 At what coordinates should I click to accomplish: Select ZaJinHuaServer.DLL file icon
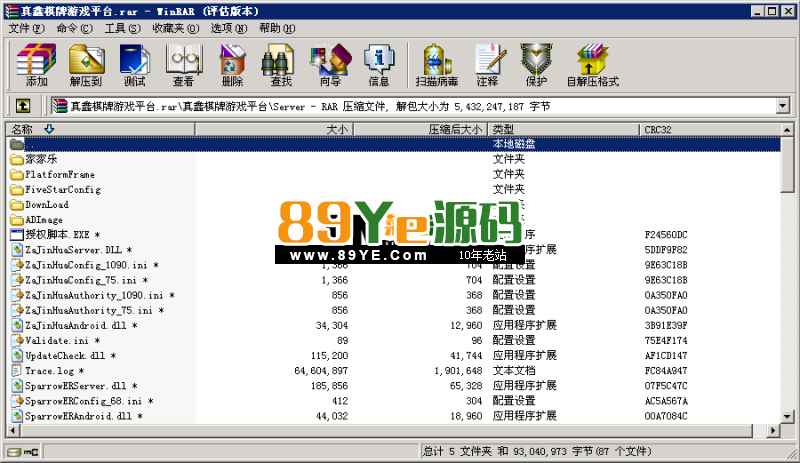(17, 250)
